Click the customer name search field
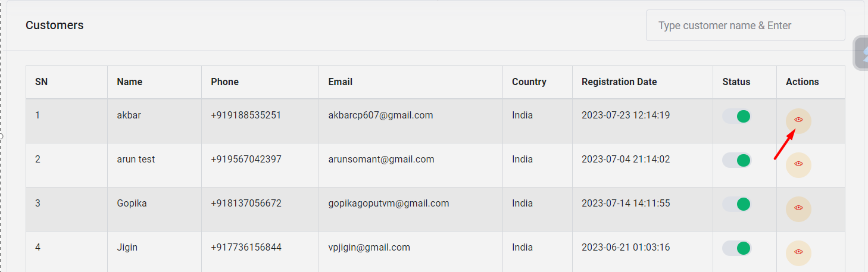The height and width of the screenshot is (272, 868). click(x=745, y=26)
